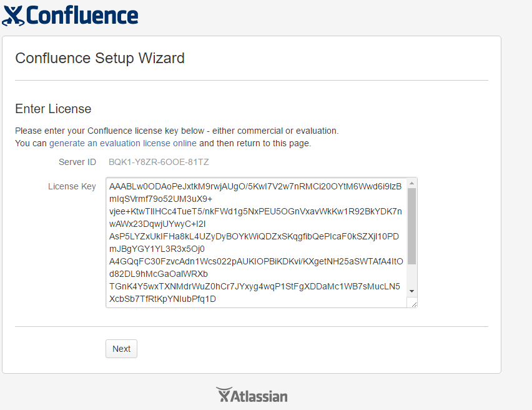Click the License Key scrollbar thumb
The width and height of the screenshot is (532, 410).
click(x=411, y=226)
